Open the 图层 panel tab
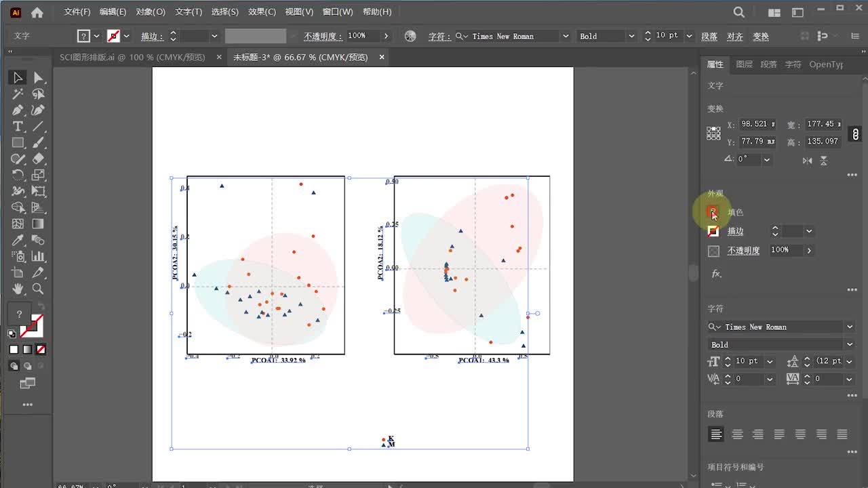Screen dimensions: 868x488 click(x=744, y=64)
